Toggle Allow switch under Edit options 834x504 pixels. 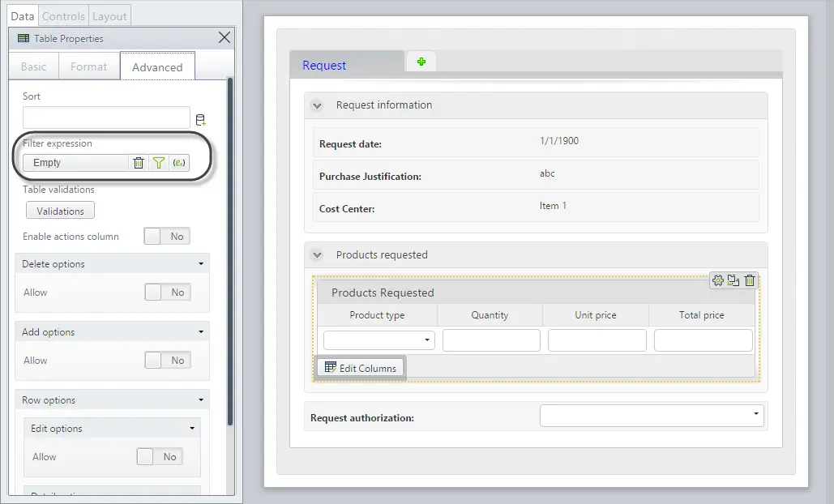[x=160, y=457]
